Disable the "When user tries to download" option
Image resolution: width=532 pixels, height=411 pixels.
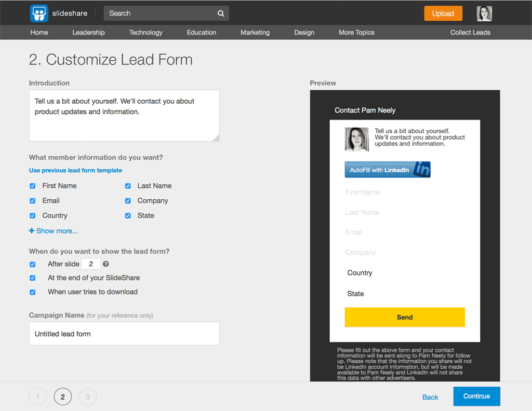pos(32,292)
